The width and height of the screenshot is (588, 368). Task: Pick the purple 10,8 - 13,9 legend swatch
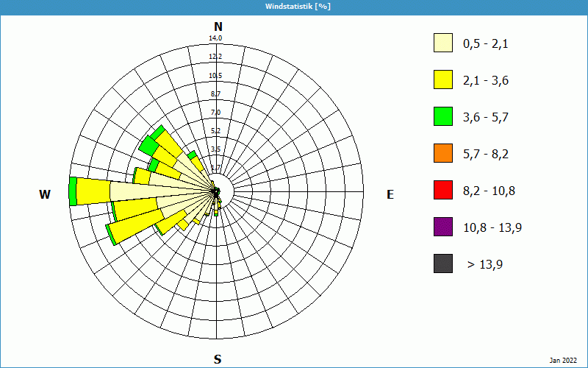coord(442,227)
